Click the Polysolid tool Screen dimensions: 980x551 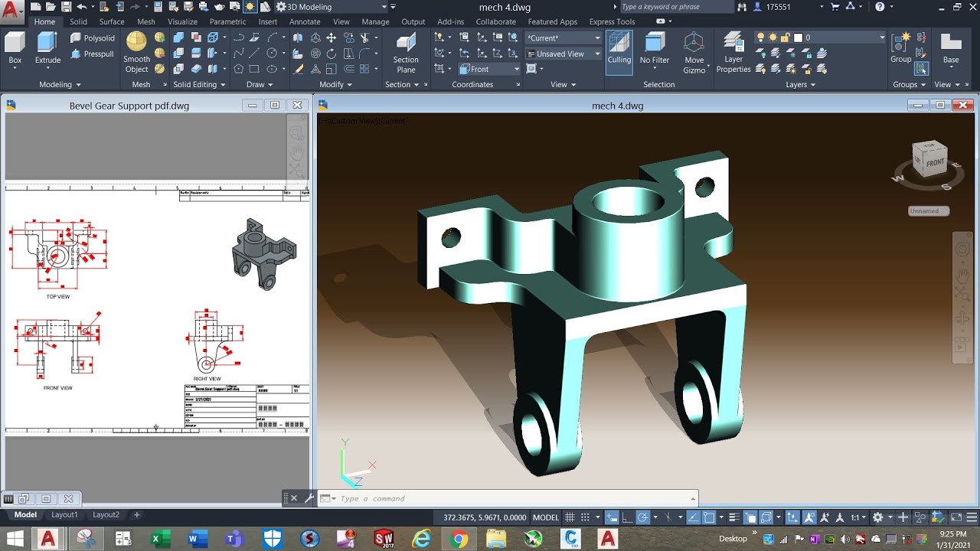(93, 37)
